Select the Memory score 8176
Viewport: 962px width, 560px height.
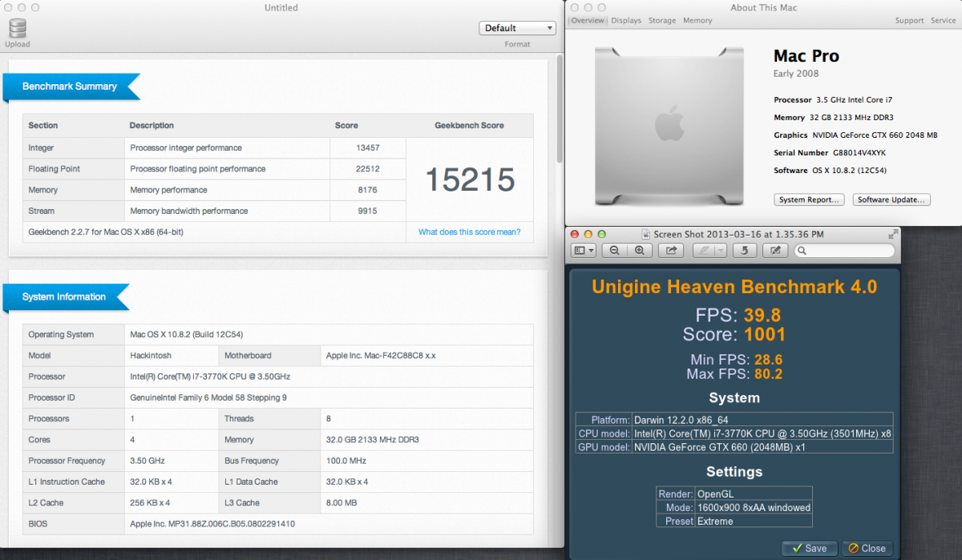pyautogui.click(x=367, y=190)
